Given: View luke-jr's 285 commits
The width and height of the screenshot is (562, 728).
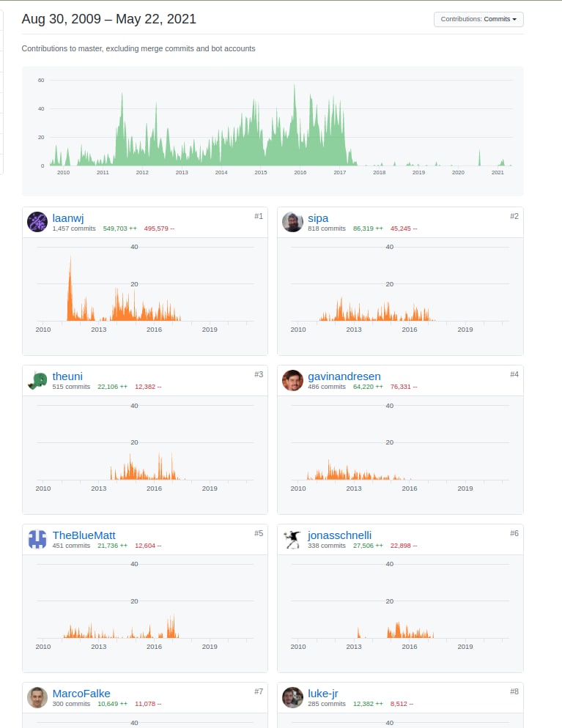Looking at the screenshot, I should pos(327,704).
